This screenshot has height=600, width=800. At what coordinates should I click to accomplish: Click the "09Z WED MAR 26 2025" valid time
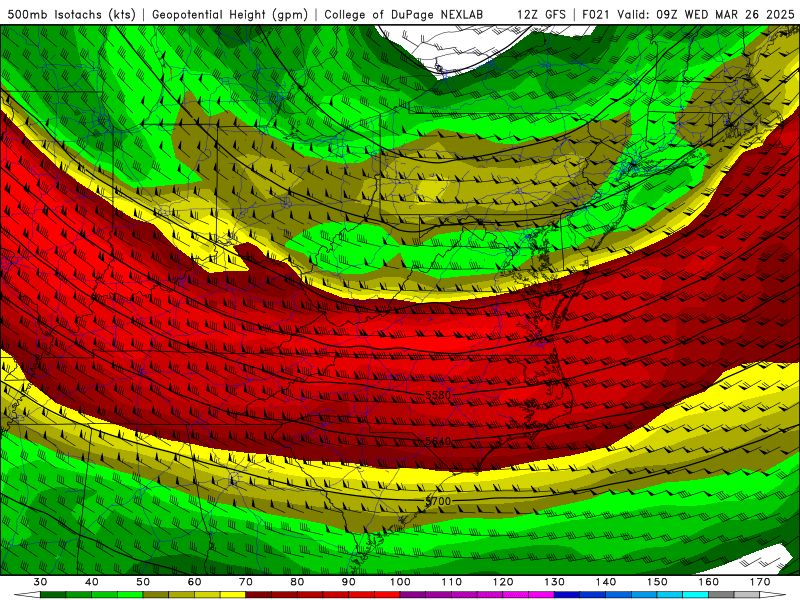pyautogui.click(x=726, y=14)
